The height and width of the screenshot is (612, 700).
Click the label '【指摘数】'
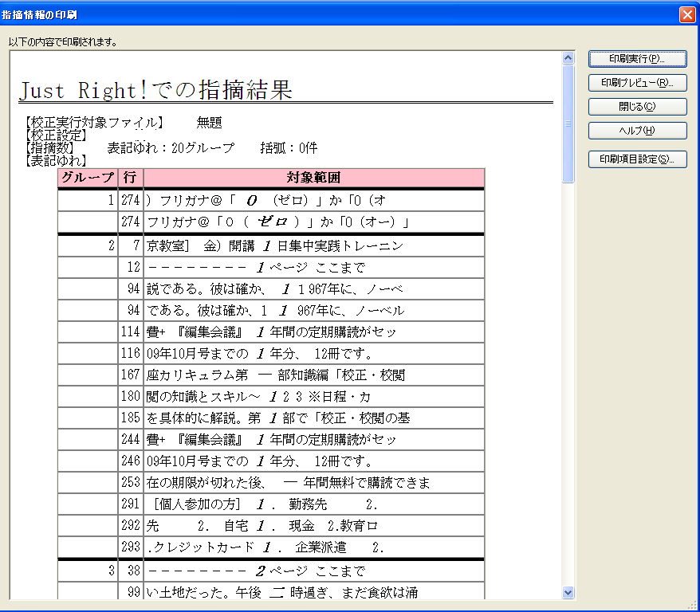49,148
